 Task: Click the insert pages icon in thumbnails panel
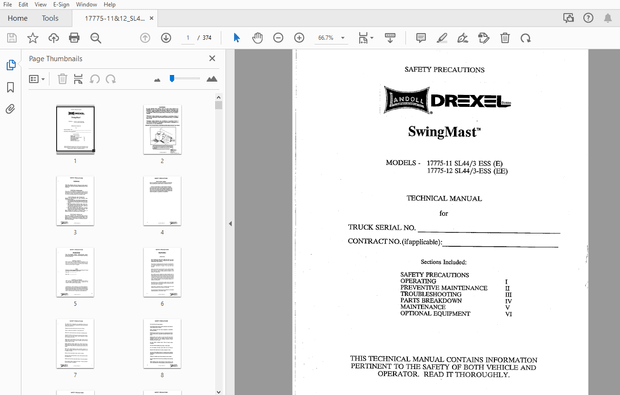tap(78, 79)
